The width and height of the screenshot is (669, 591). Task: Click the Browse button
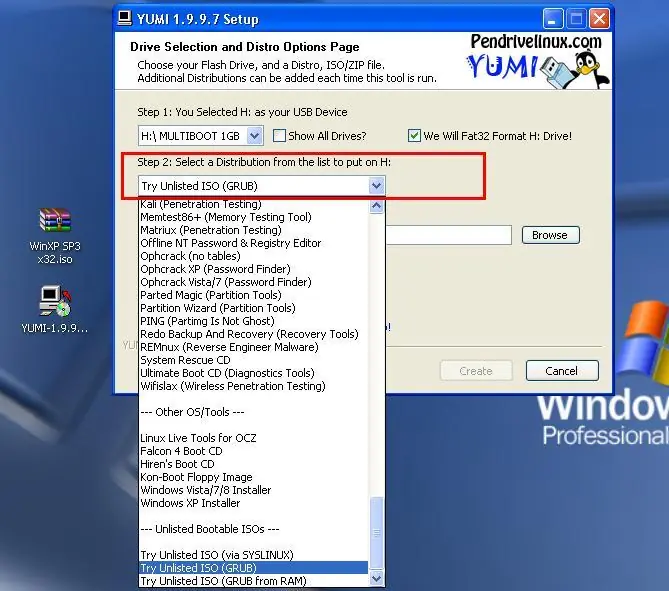tap(550, 235)
